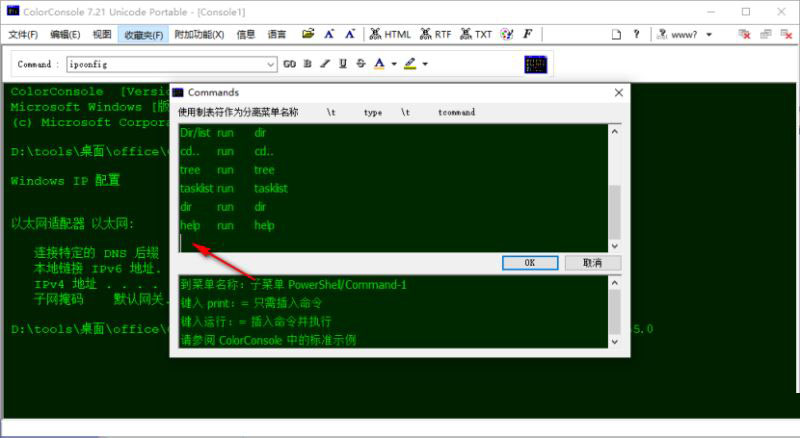The width and height of the screenshot is (800, 438).
Task: Click the 请参阅 ColorConsole 中的标准示例 line
Action: pyautogui.click(x=268, y=340)
